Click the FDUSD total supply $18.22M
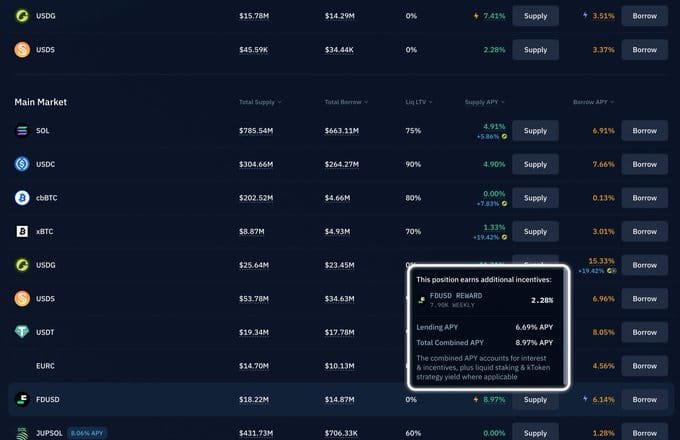This screenshot has width=680, height=440. pos(254,399)
